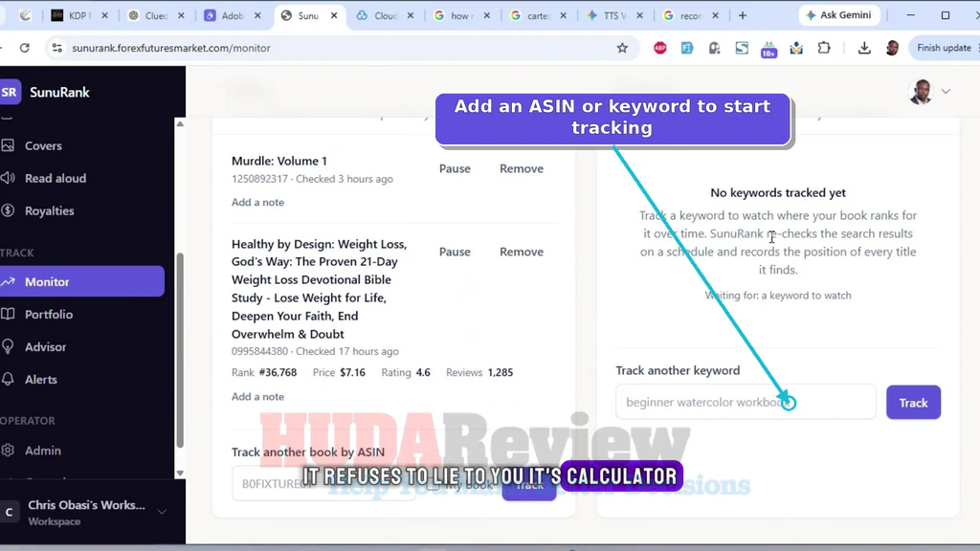980x551 pixels.
Task: Expand the Chris Obasi's workspace chevron
Action: click(162, 513)
